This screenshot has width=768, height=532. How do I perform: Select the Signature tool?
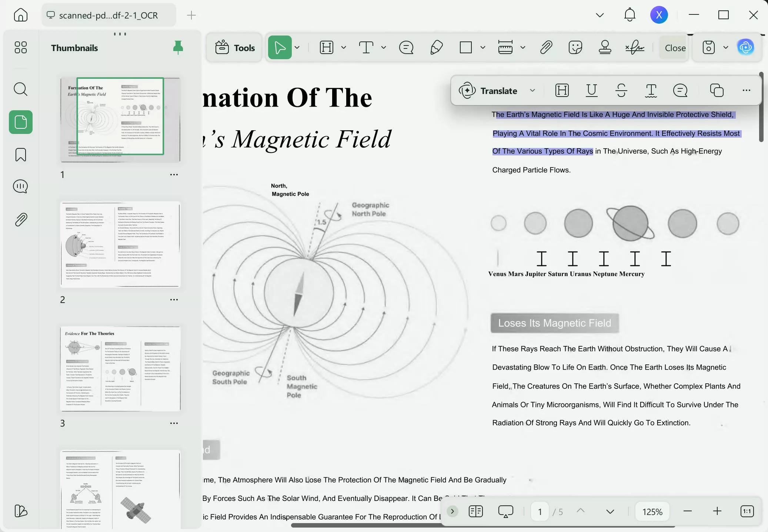635,47
